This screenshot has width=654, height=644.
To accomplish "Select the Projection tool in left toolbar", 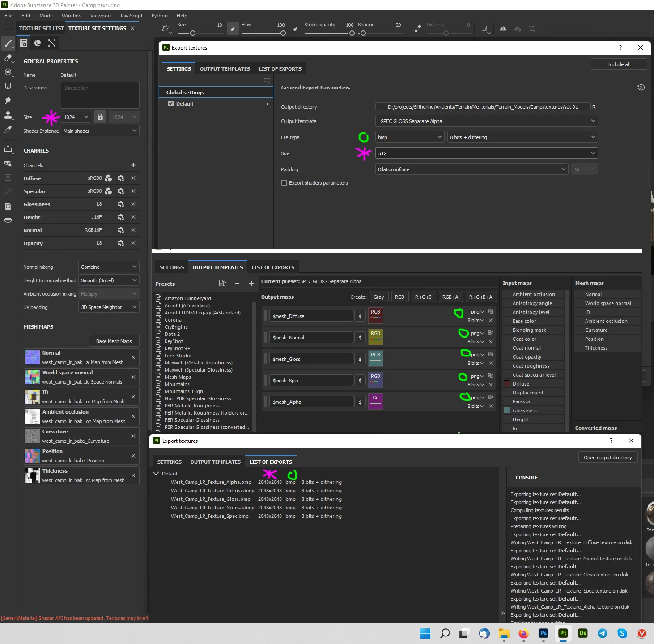I will tap(8, 72).
